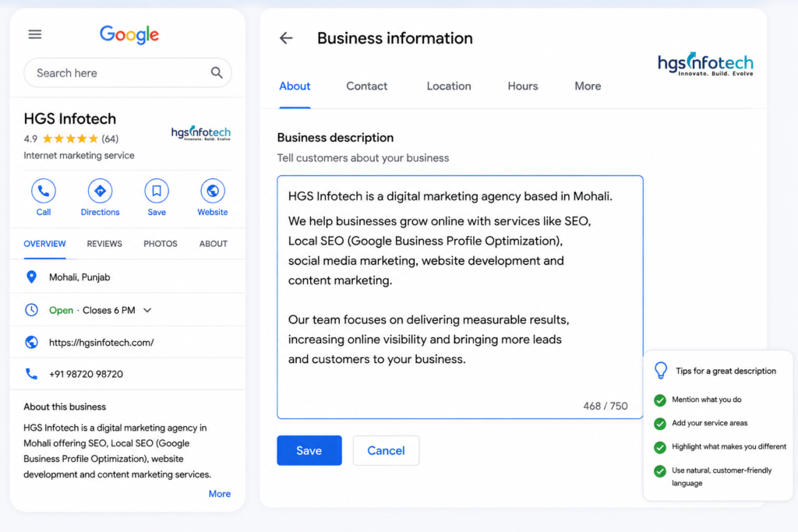Viewport: 798px width, 532px height.
Task: Click the location pin icon beside Mohali, Punjab
Action: [x=31, y=277]
